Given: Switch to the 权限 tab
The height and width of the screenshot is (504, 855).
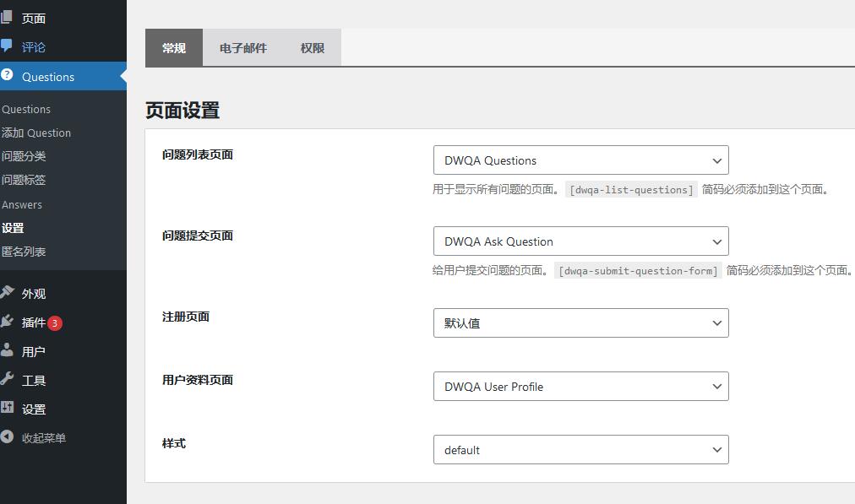Looking at the screenshot, I should [313, 48].
